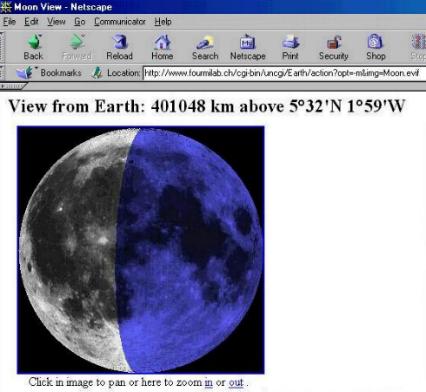Reload the Moon View page
The width and height of the screenshot is (426, 392).
coord(119,47)
